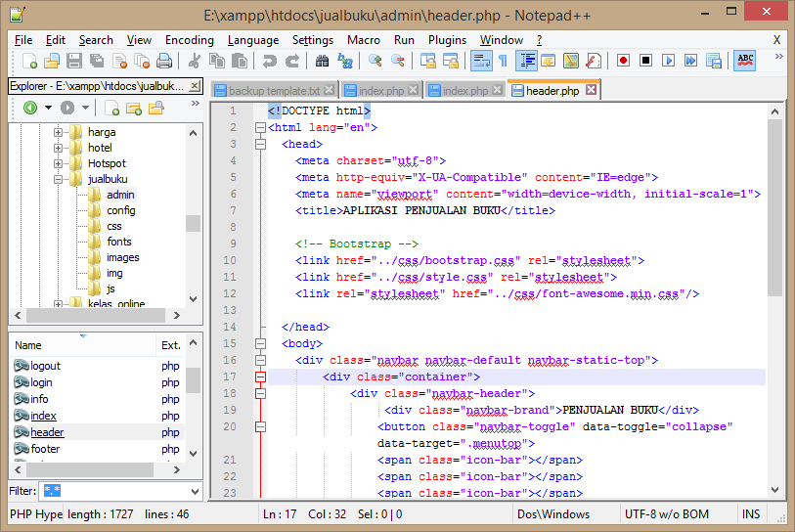Click Explorer forward navigation arrow

[x=67, y=108]
